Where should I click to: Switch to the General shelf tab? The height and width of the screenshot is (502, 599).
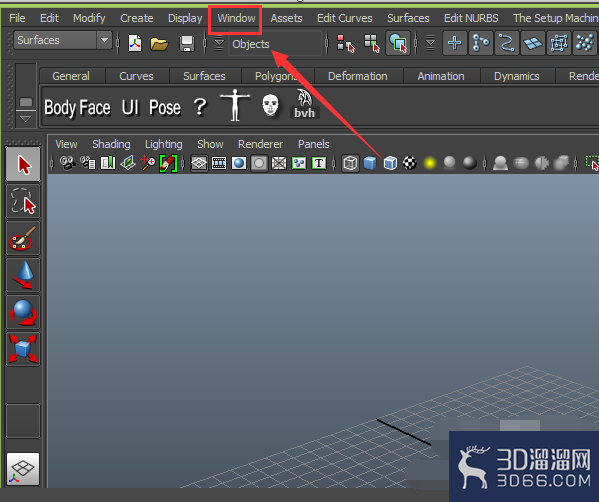[x=71, y=76]
